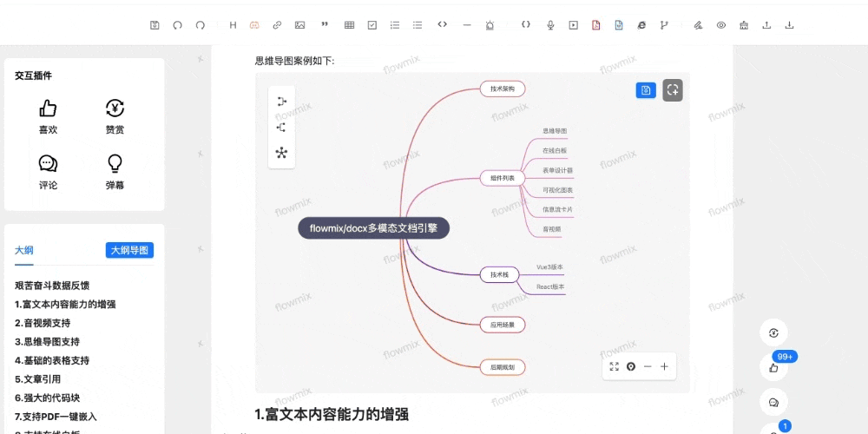Select the 技术架构 mind map node

click(x=502, y=89)
